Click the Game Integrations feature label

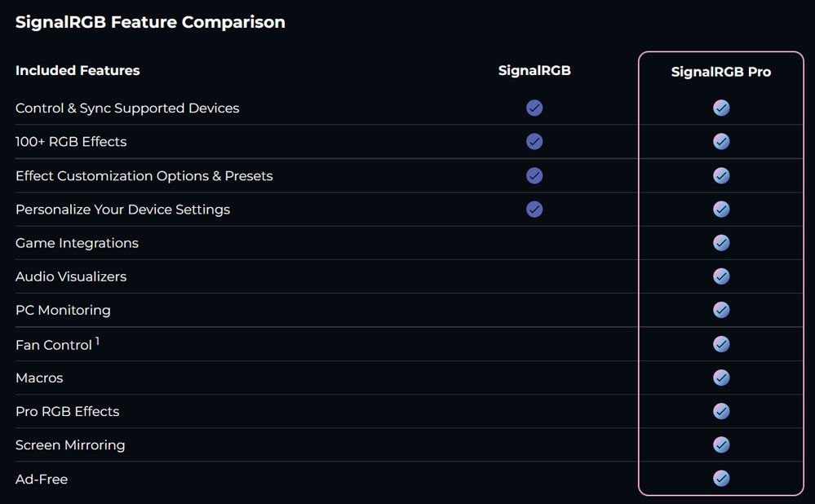point(77,243)
